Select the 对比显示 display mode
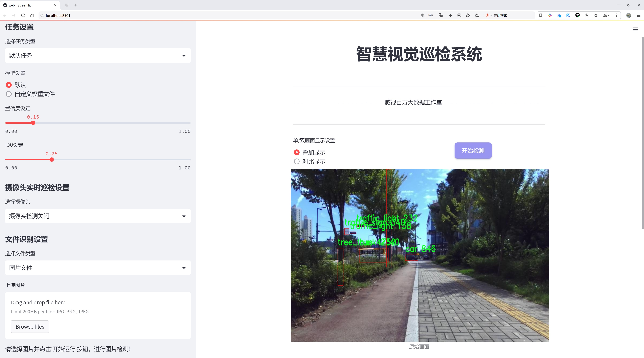 click(297, 161)
